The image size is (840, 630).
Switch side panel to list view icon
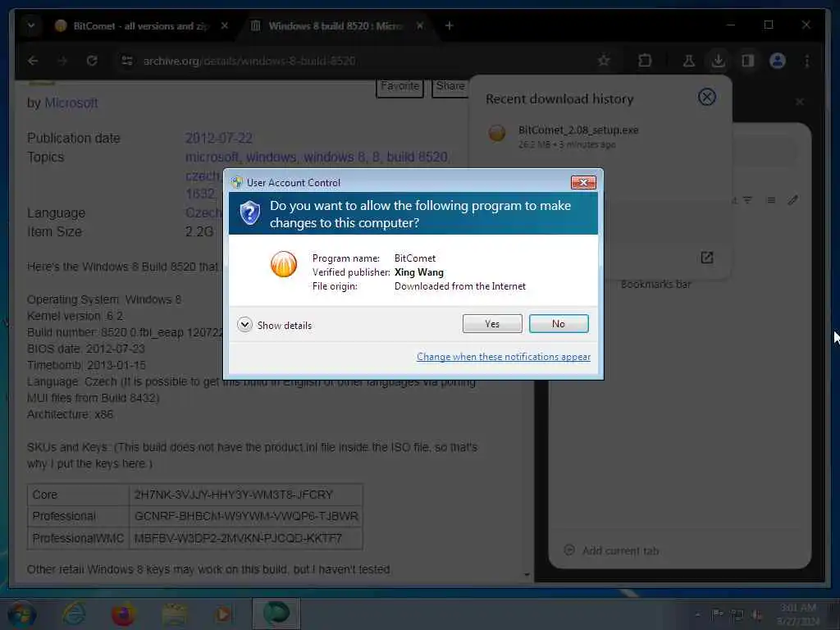tap(771, 200)
